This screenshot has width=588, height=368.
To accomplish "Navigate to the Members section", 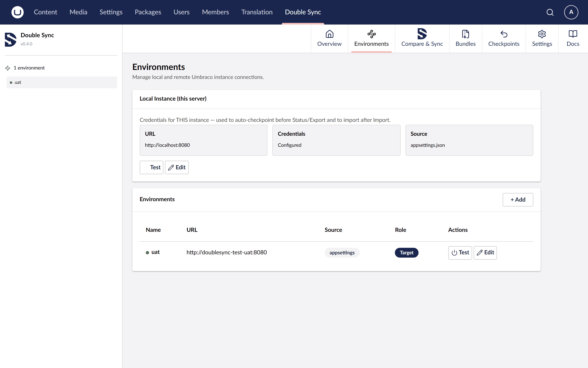I will (216, 12).
